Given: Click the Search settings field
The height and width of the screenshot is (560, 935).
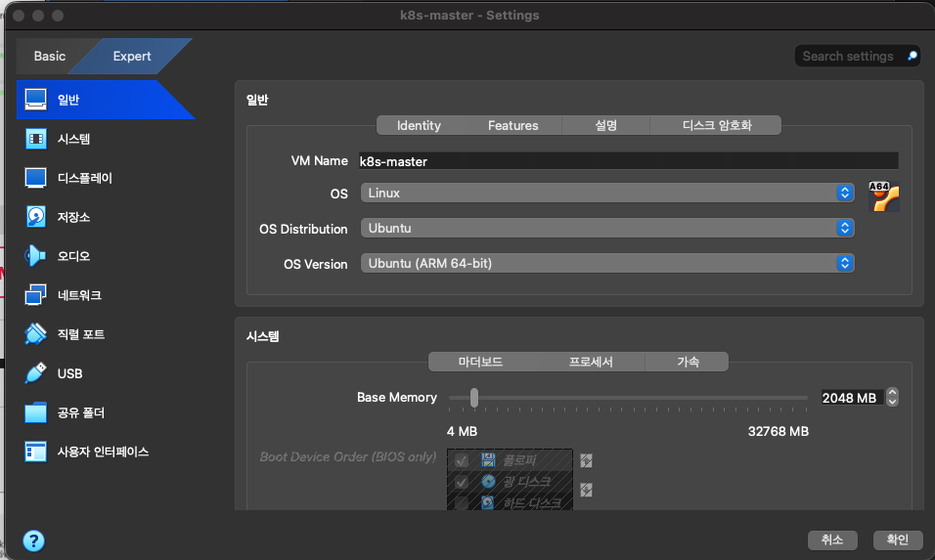Looking at the screenshot, I should click(x=858, y=56).
